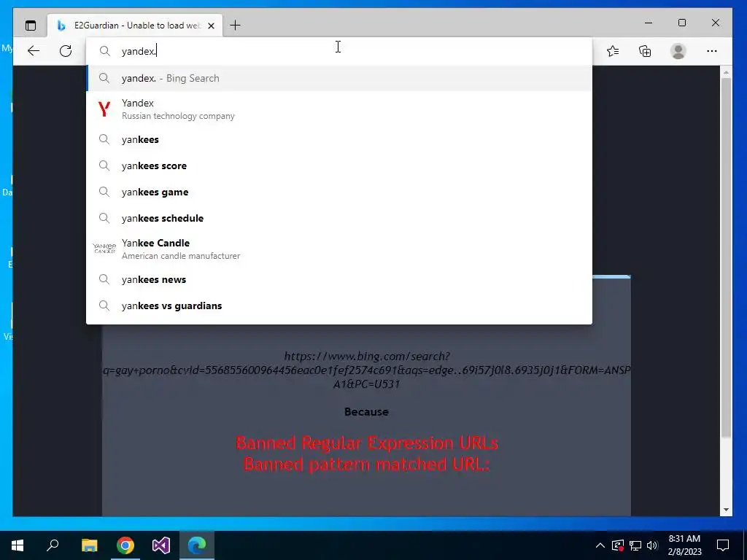The width and height of the screenshot is (747, 560).
Task: Show hidden system tray icons chevron
Action: [x=600, y=545]
